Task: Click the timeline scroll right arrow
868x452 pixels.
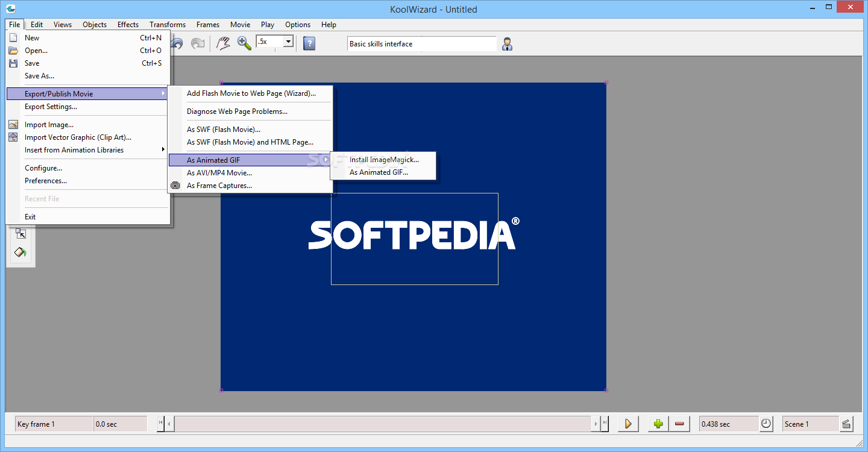Action: [x=596, y=424]
